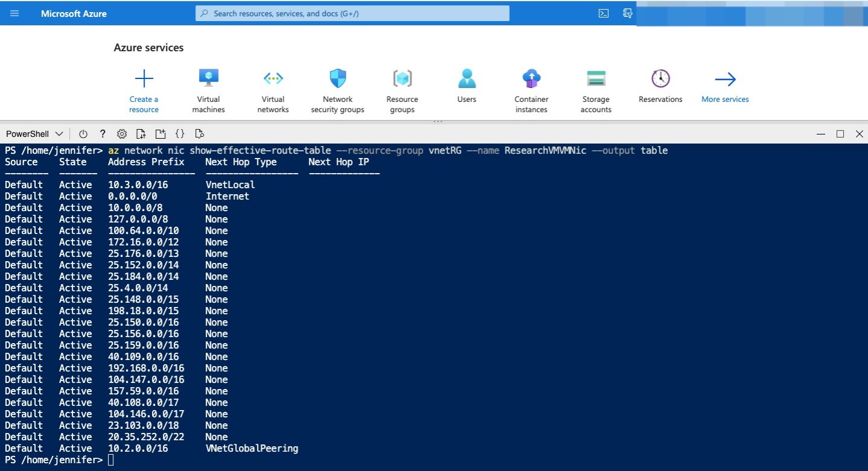The image size is (868, 471).
Task: Open the Directories + subscriptions filter icon
Action: (627, 13)
